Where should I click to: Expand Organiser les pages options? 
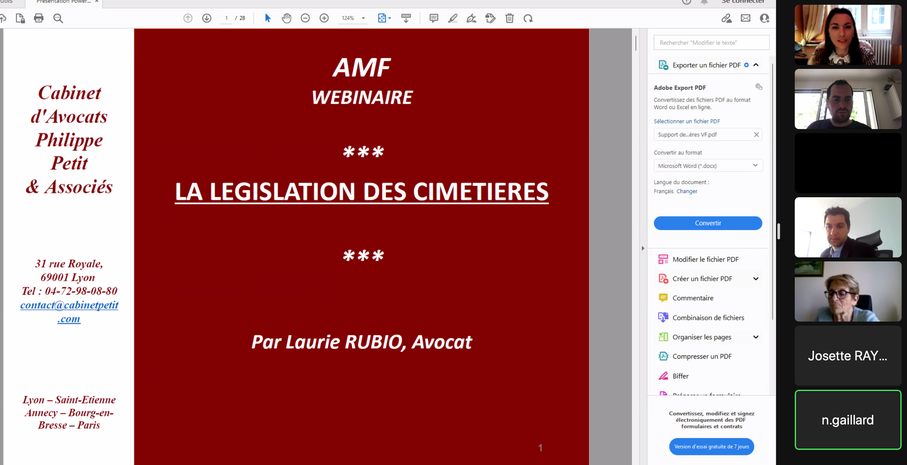[756, 337]
